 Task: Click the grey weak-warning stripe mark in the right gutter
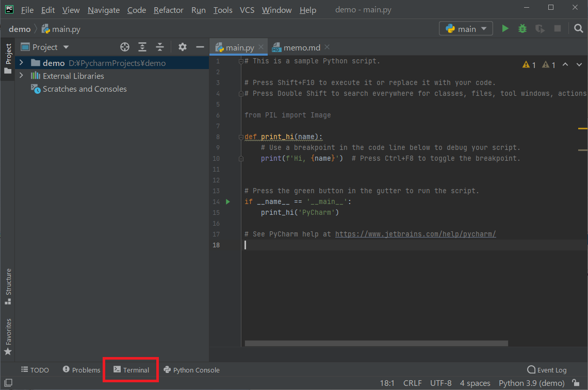click(582, 150)
